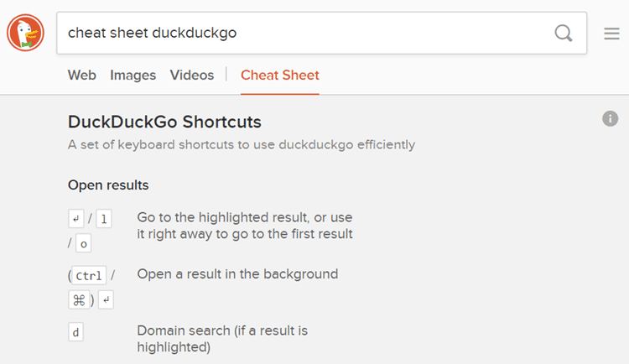Click the DuckDuckGo Shortcuts heading

click(164, 122)
